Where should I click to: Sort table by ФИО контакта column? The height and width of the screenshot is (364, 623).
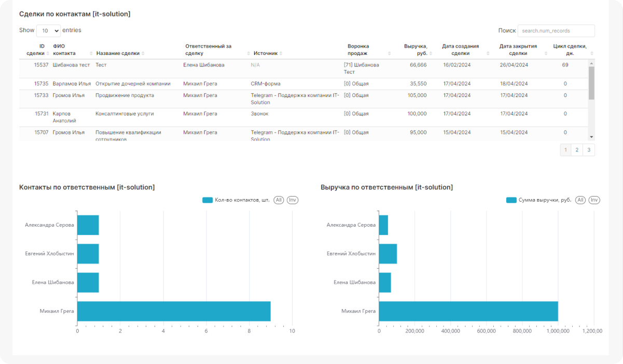point(72,50)
